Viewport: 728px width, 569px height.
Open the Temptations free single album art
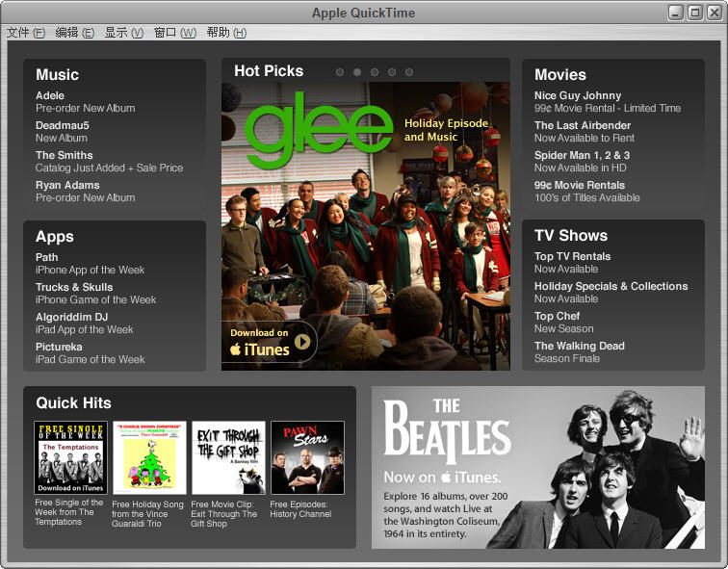point(70,457)
